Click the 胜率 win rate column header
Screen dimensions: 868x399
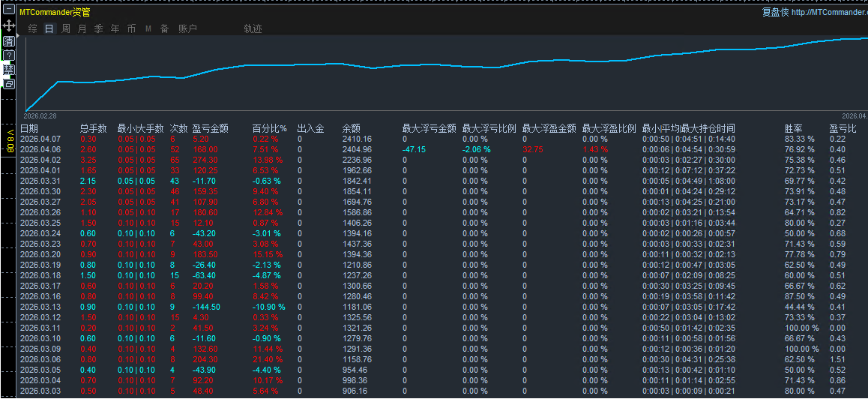(x=793, y=128)
